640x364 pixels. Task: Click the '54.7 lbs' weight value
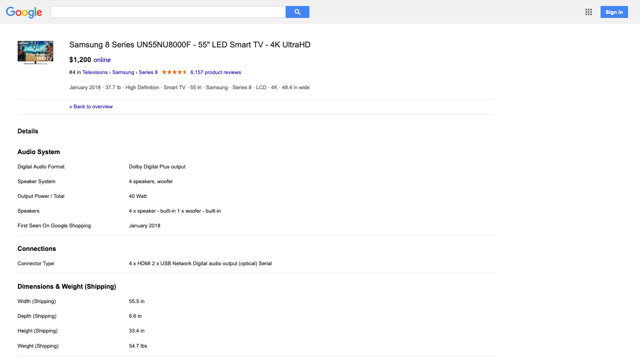point(138,346)
